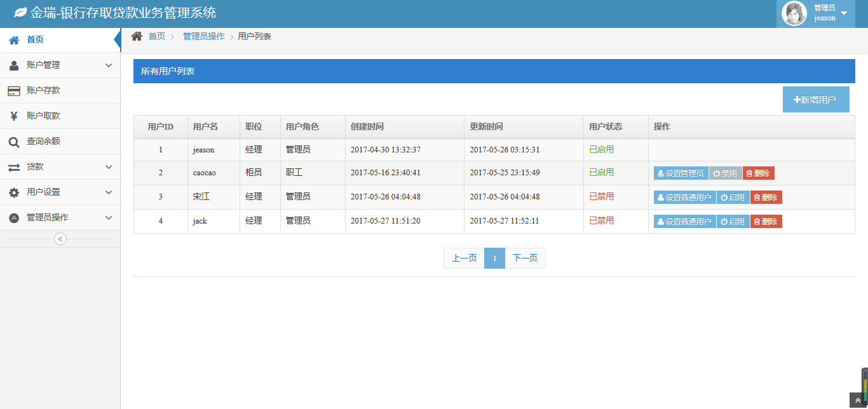This screenshot has height=409, width=868.
Task: Set 宋江 as 普通用户
Action: [685, 198]
